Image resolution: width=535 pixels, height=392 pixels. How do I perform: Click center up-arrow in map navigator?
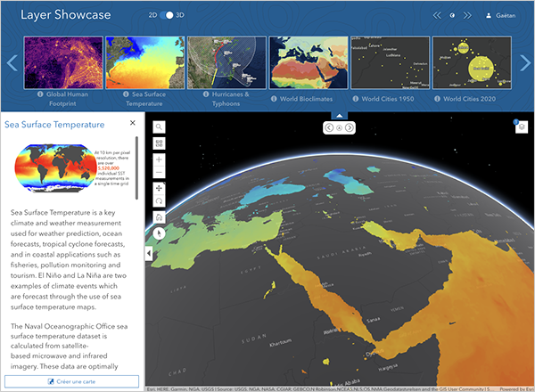339,127
